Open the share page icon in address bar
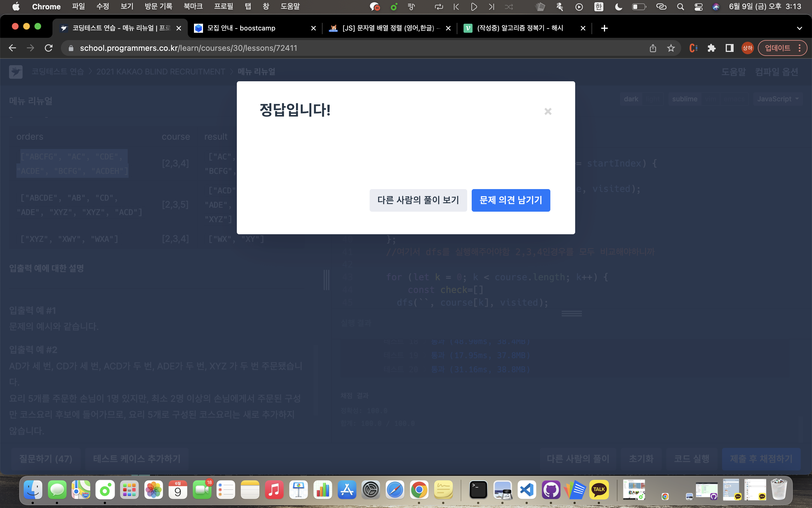 [653, 48]
